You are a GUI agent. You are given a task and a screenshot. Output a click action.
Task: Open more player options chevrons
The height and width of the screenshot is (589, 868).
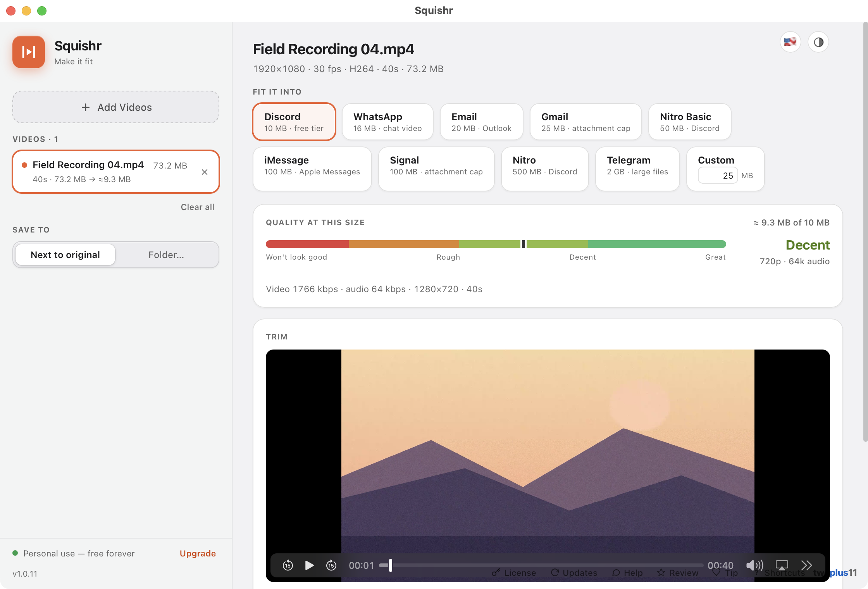click(806, 565)
